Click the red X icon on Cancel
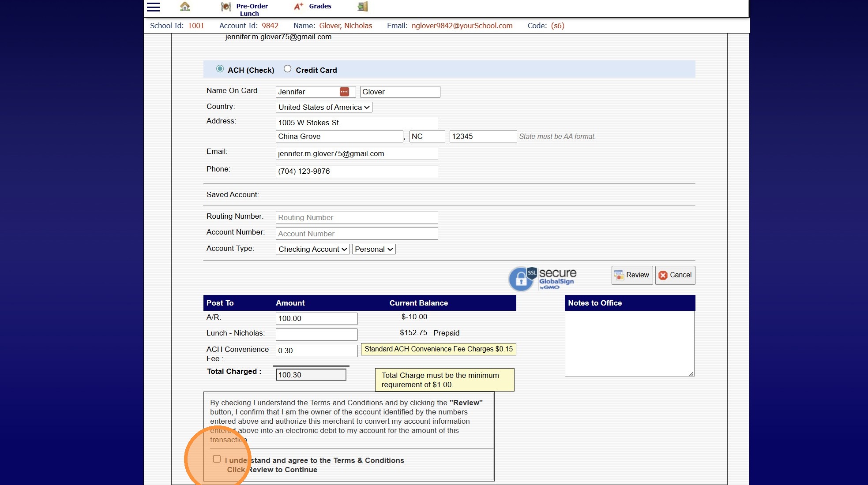The width and height of the screenshot is (868, 485). (663, 275)
